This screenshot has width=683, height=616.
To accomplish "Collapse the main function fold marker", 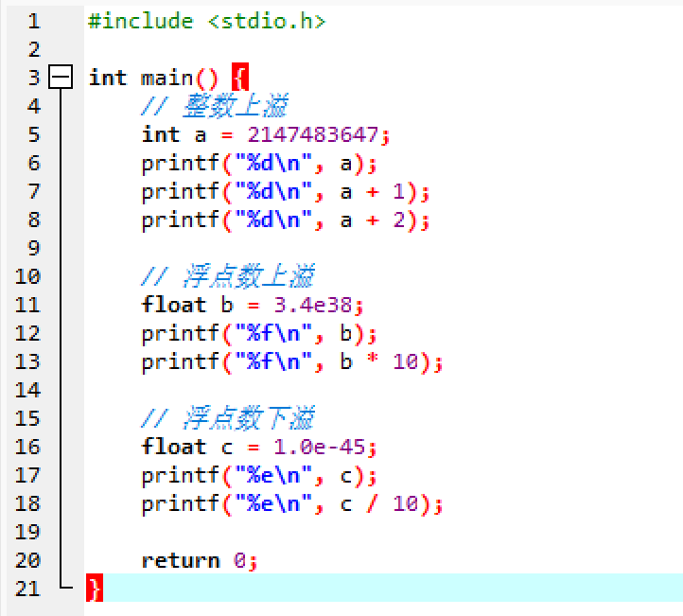I will 61,77.
